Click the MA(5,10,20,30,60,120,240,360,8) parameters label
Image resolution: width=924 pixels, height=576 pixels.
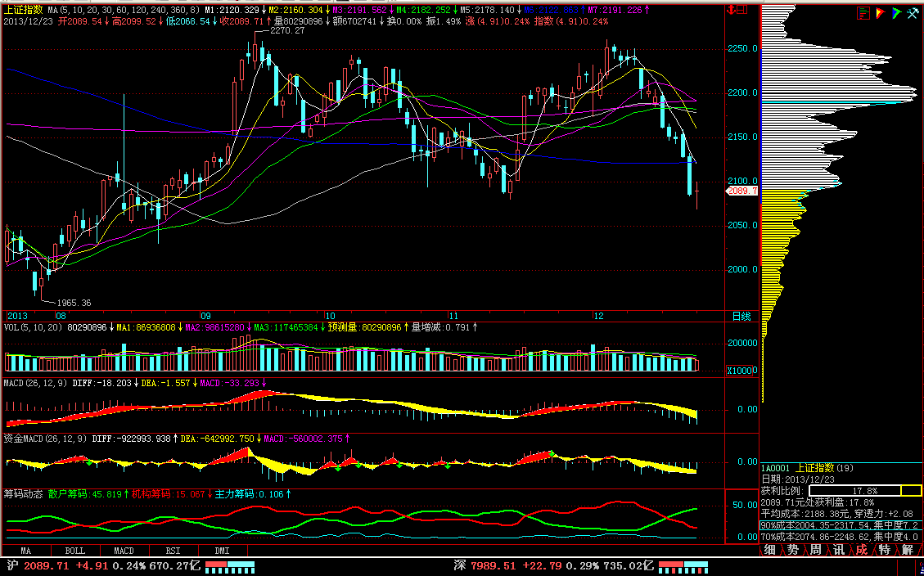[124, 10]
